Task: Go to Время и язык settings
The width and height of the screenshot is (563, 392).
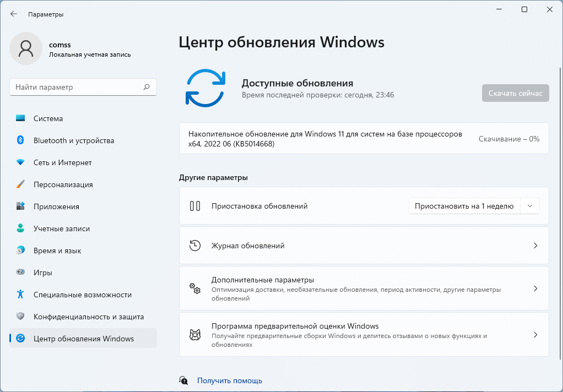Action: click(83, 251)
